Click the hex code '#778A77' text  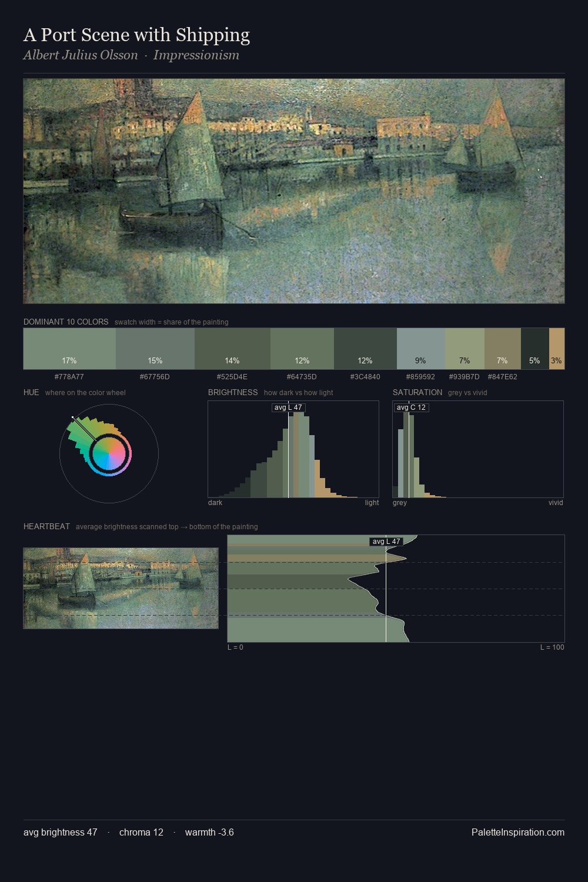point(69,377)
